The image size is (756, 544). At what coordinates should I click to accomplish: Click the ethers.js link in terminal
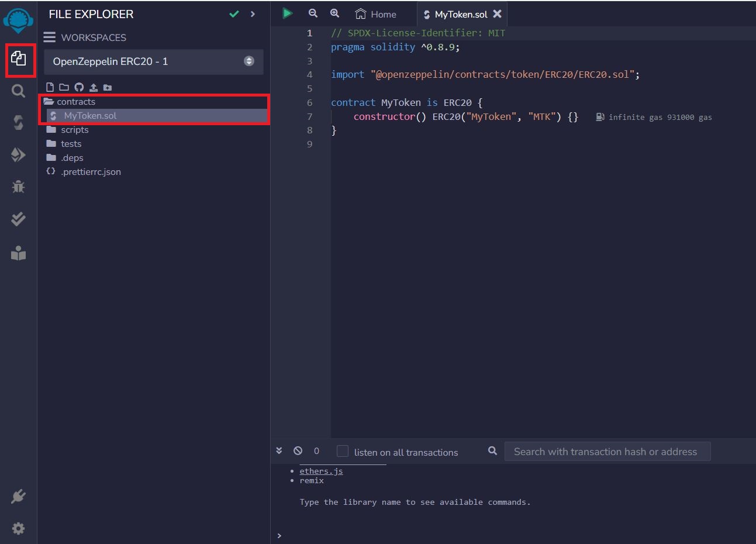click(x=321, y=471)
